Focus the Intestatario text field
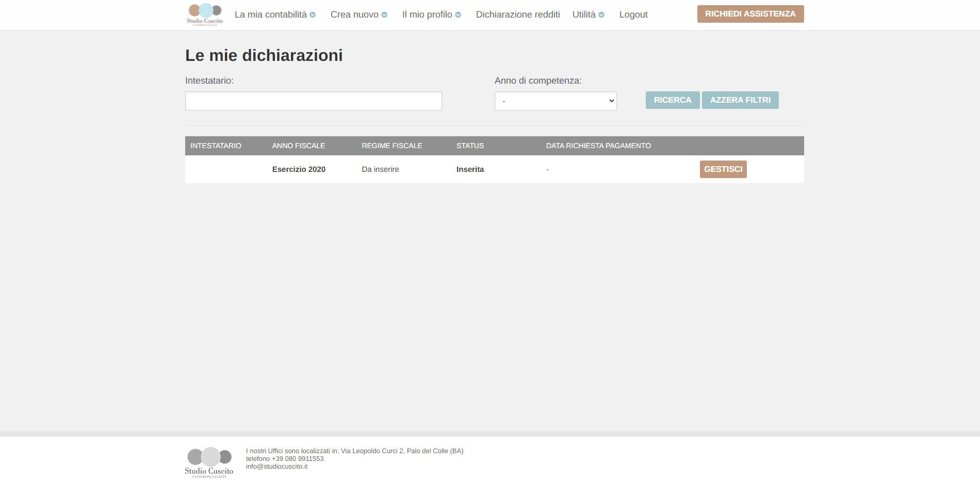980x480 pixels. pyautogui.click(x=313, y=101)
